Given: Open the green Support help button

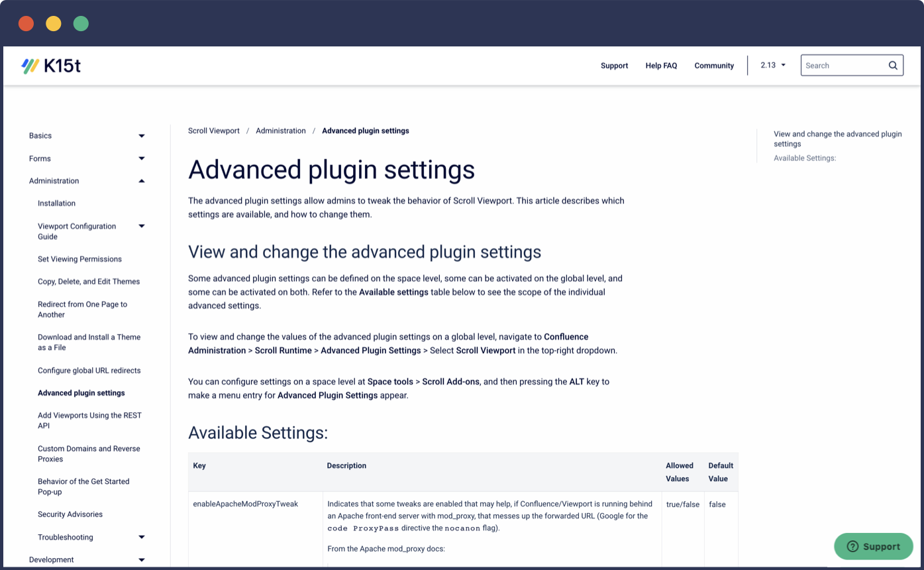Looking at the screenshot, I should click(874, 547).
